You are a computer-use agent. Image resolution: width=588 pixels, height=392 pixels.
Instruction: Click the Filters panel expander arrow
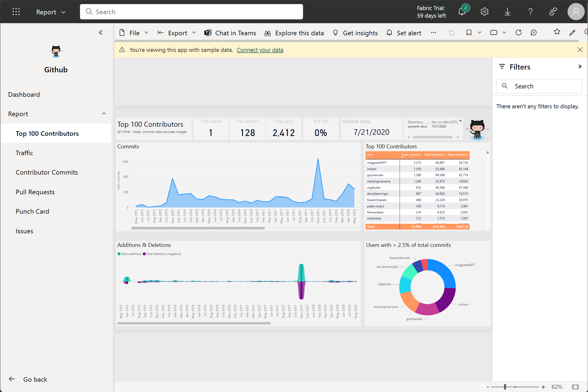click(x=580, y=67)
